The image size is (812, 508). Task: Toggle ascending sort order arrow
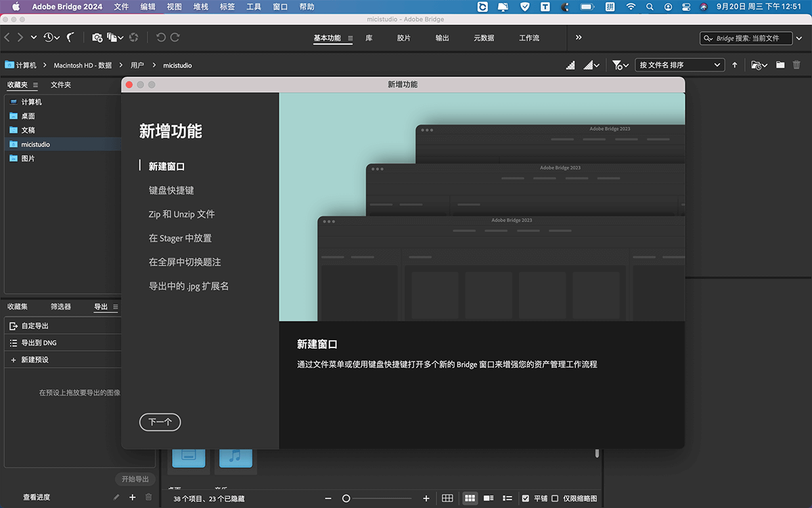[735, 65]
